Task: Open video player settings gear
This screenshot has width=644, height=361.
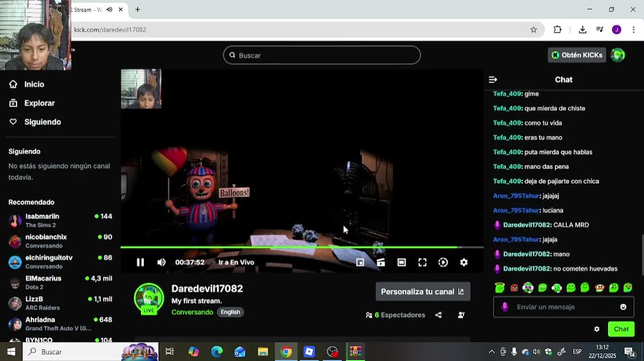Action: pyautogui.click(x=464, y=262)
